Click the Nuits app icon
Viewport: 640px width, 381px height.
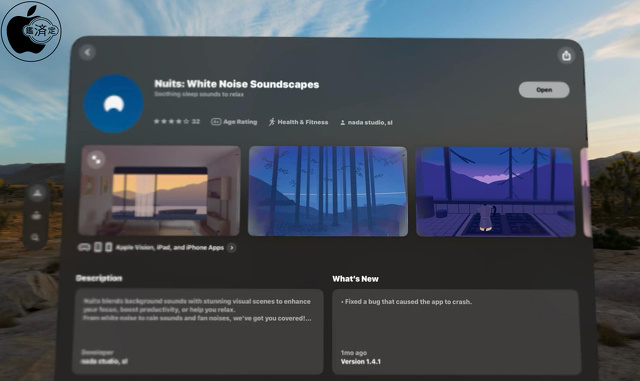[113, 104]
